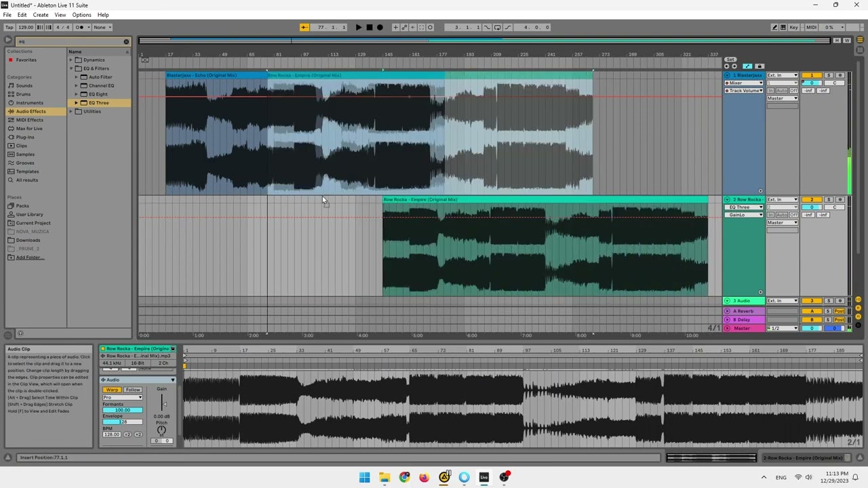Adjust the Formants value slider

click(x=122, y=410)
